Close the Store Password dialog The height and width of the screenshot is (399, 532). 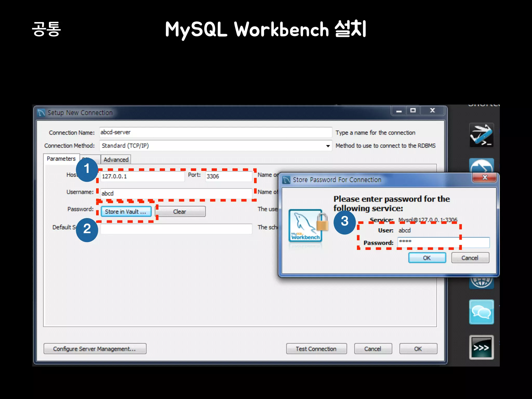(485, 177)
